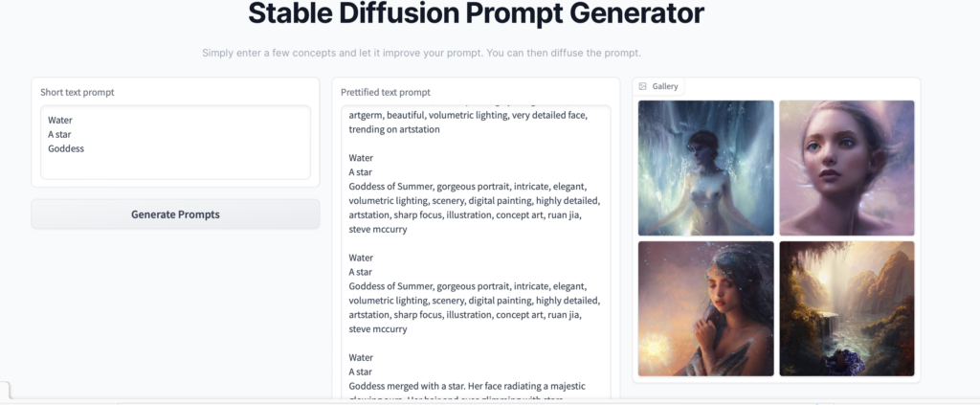Open the canyon waterfall landscape thumbnail
Screen dimensions: 980x405
846,307
